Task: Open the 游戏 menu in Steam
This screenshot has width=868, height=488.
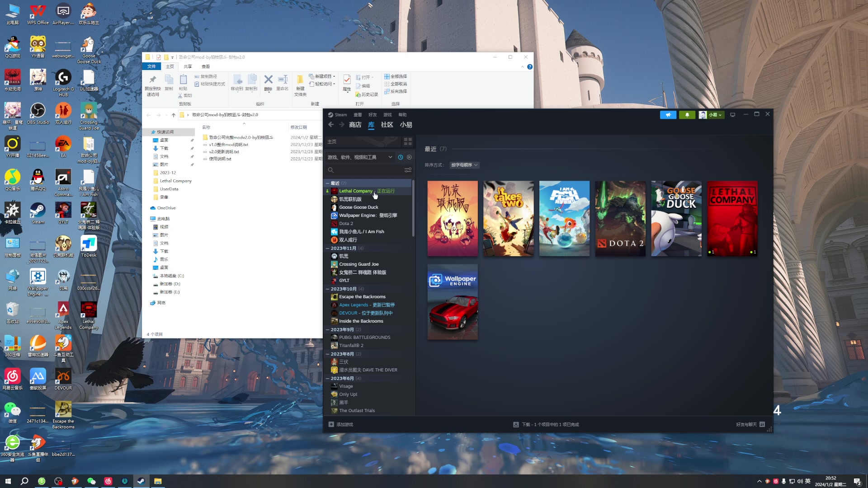Action: point(387,115)
